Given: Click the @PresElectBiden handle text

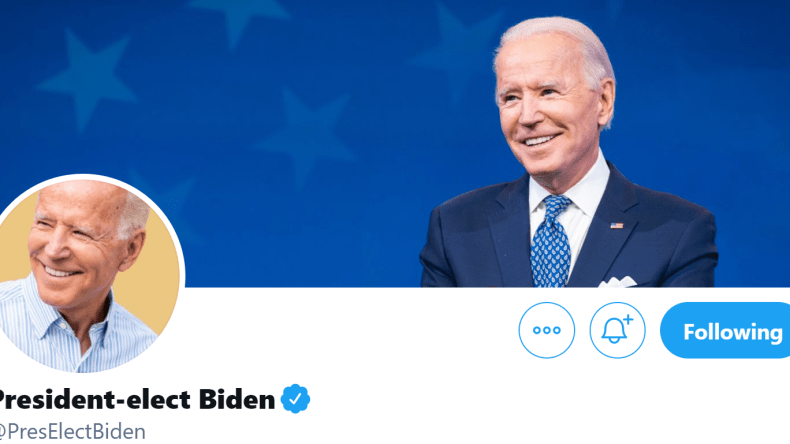Looking at the screenshot, I should point(72,432).
